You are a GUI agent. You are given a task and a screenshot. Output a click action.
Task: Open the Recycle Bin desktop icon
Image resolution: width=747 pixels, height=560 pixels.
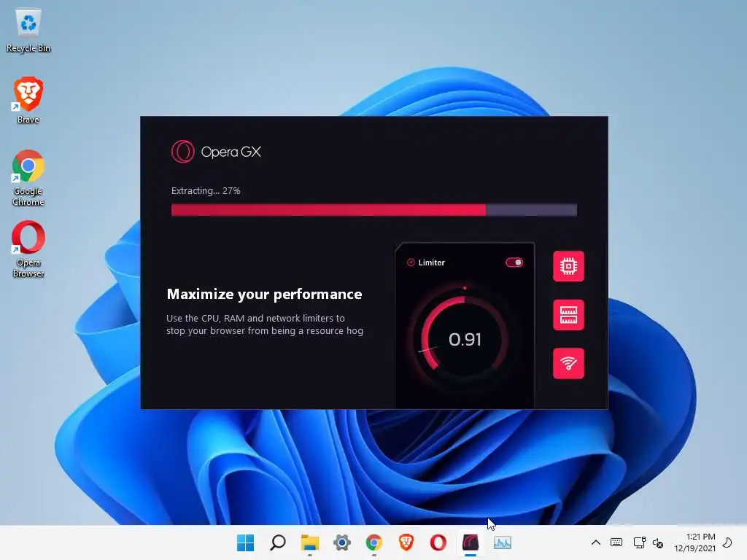pyautogui.click(x=28, y=30)
